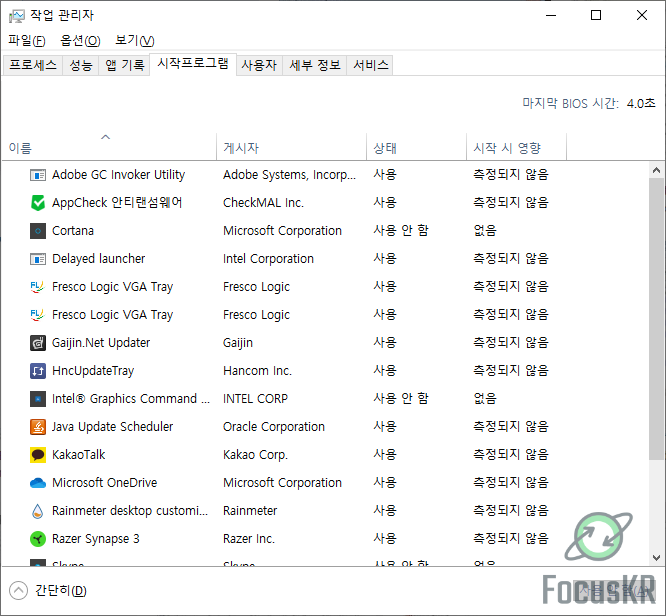Select the Cortana entry name

click(x=73, y=231)
